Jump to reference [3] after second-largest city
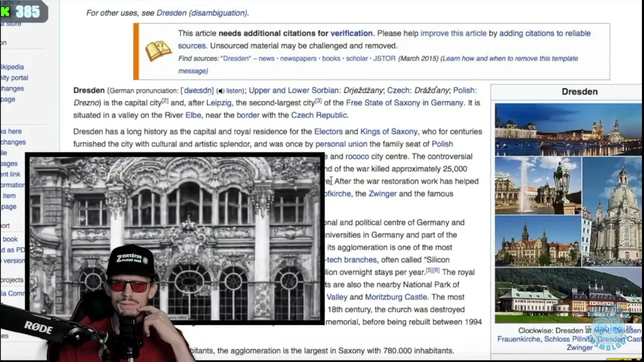The height and width of the screenshot is (362, 644). pyautogui.click(x=318, y=101)
